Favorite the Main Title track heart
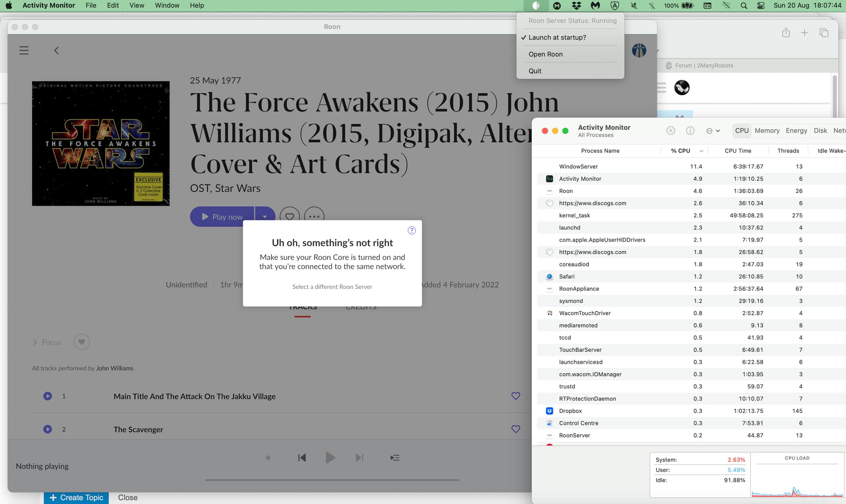Screen dimensions: 846x504 [x=516, y=396]
